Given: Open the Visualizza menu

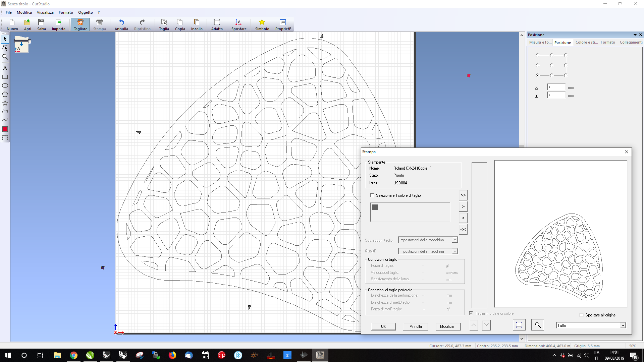Looking at the screenshot, I should 45,12.
